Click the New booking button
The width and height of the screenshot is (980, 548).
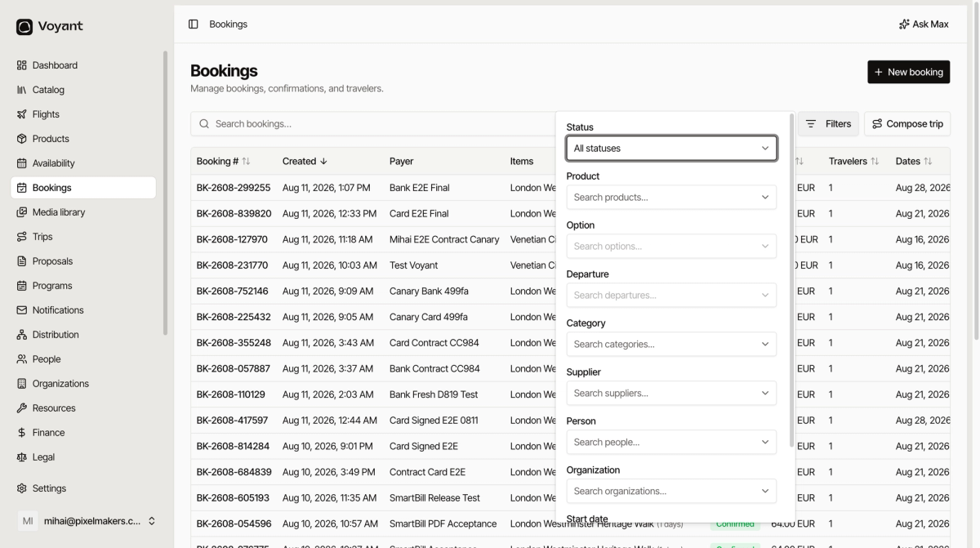(908, 72)
